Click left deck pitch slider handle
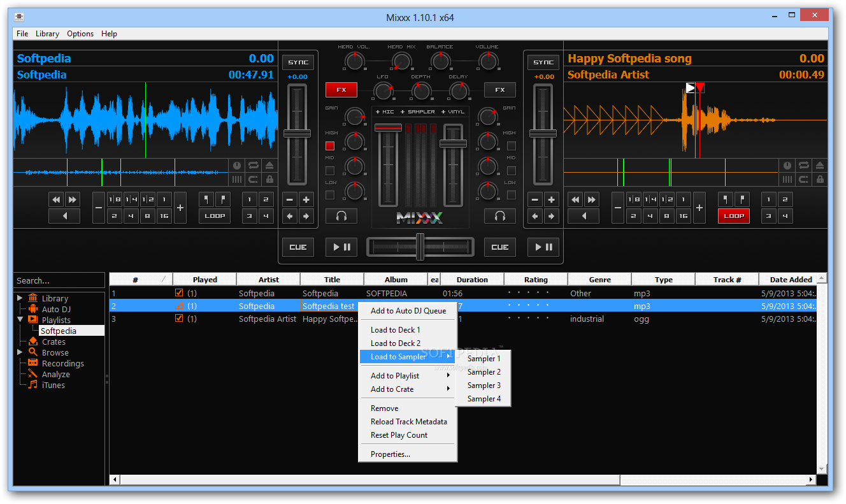This screenshot has width=846, height=504. [298, 133]
